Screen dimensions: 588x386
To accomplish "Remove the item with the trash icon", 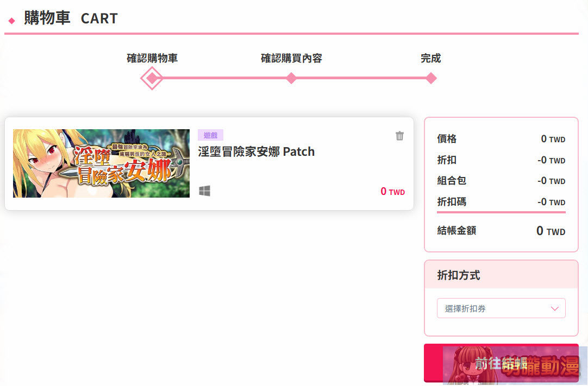I will tap(399, 136).
